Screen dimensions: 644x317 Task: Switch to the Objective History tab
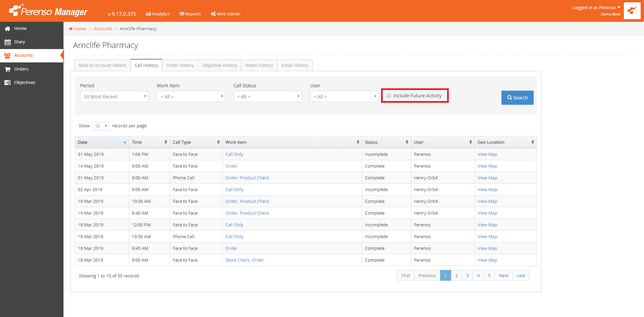(220, 65)
